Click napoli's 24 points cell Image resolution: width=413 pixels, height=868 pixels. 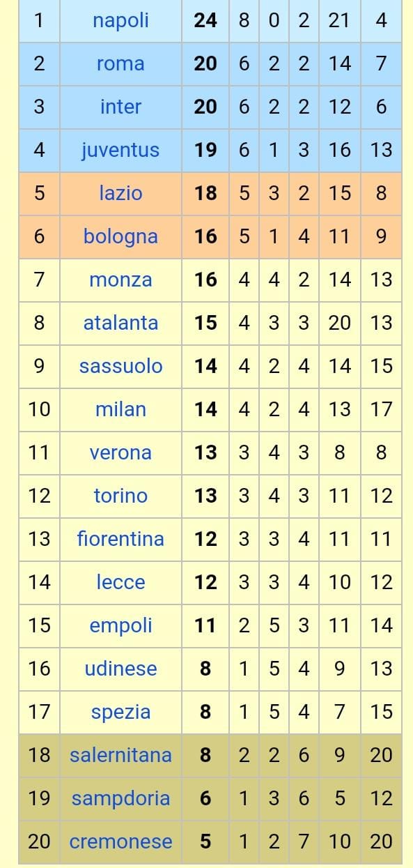coord(205,20)
